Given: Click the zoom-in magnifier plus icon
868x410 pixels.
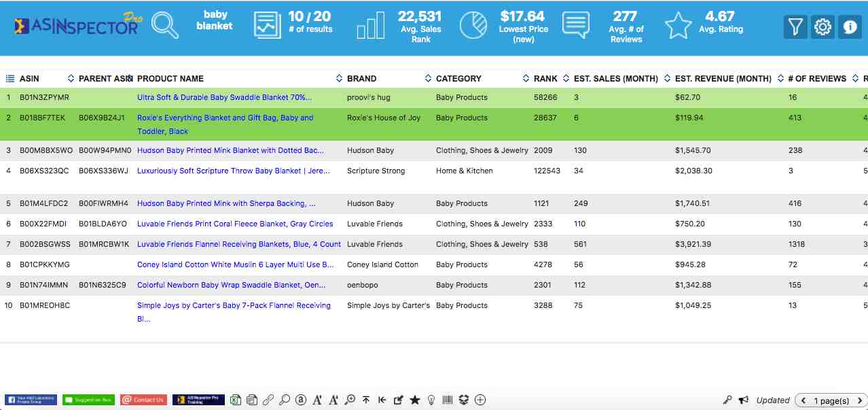Looking at the screenshot, I should 350,400.
